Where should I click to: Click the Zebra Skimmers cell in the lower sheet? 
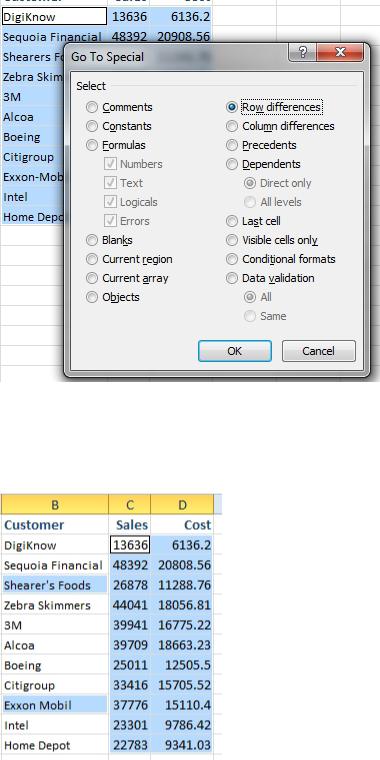tap(55, 605)
